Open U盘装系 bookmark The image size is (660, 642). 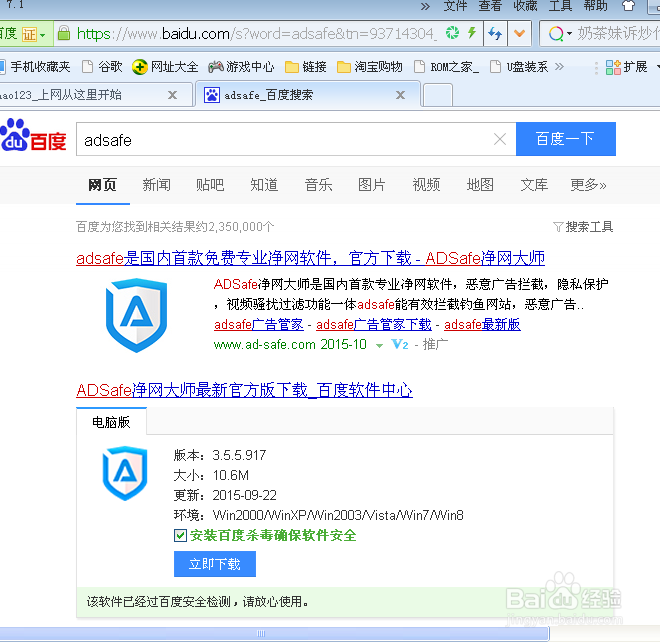coord(519,67)
